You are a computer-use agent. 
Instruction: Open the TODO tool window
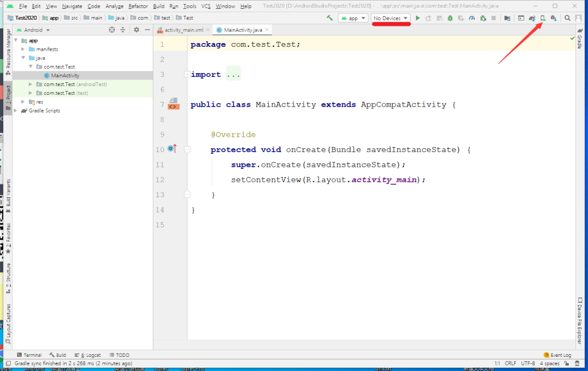click(119, 355)
